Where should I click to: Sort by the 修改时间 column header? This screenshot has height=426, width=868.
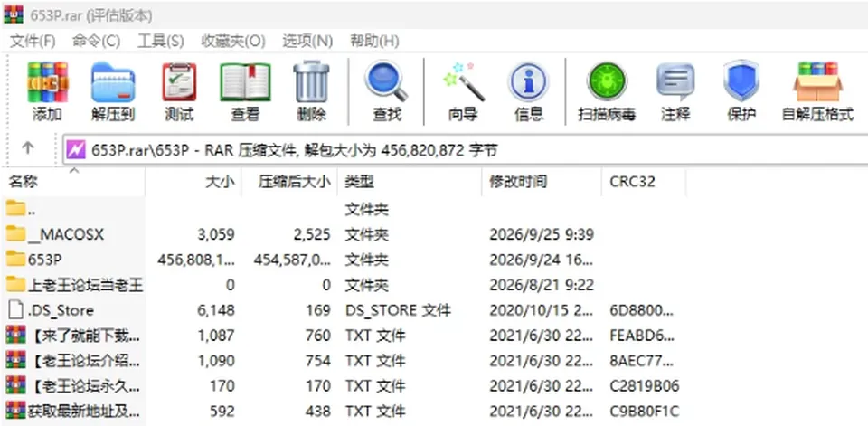pos(542,182)
